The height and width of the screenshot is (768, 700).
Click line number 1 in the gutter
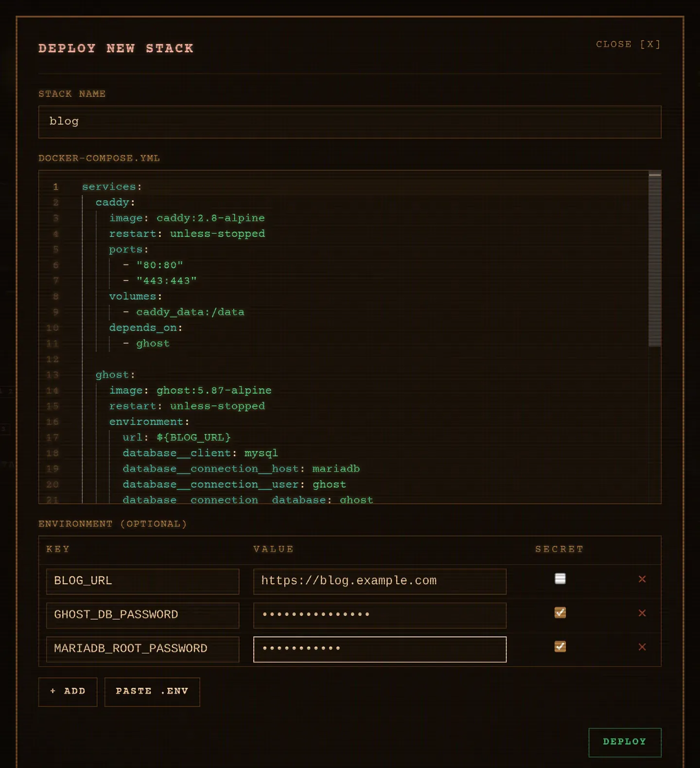click(56, 187)
